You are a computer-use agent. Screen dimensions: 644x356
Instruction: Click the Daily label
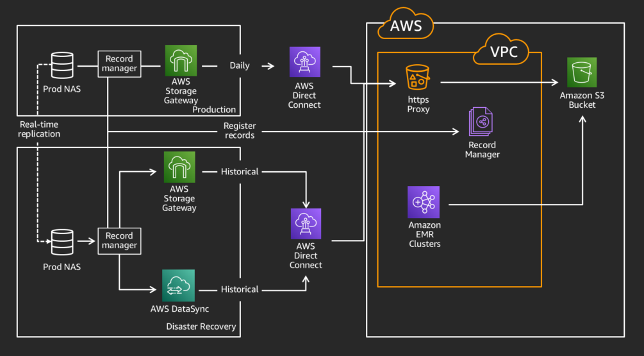(x=240, y=65)
